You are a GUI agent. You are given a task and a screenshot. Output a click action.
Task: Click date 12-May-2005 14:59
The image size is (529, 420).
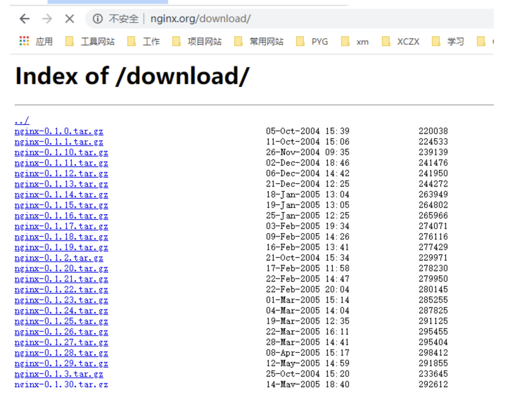(x=308, y=363)
